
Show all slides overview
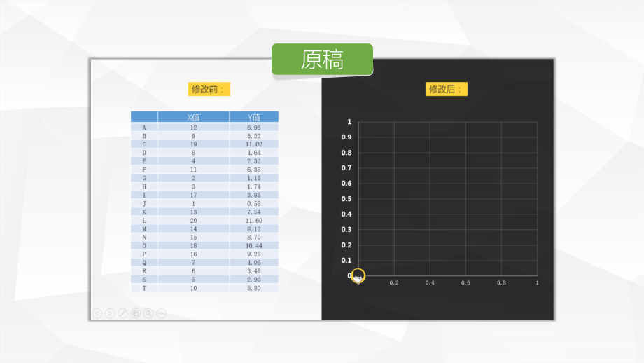[x=136, y=313]
